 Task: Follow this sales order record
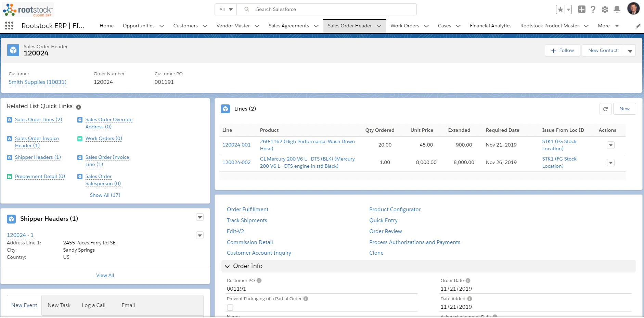click(x=562, y=50)
